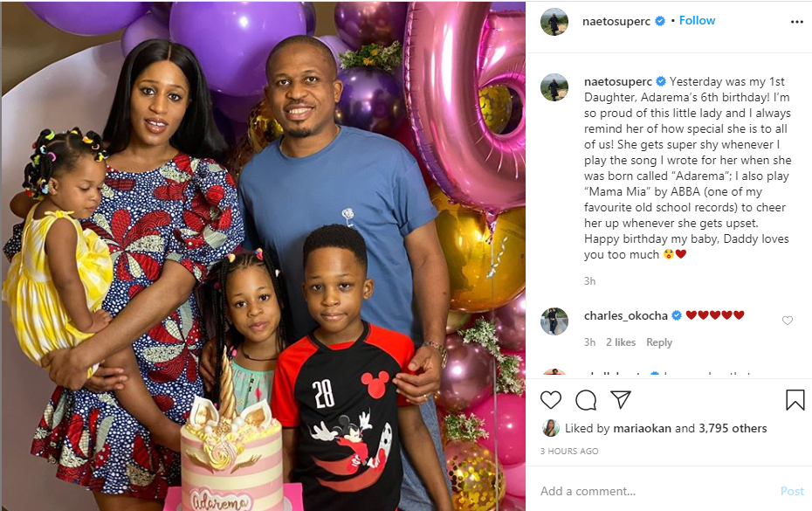Like the post with the heart icon
Viewport: 812px width, 511px height.
(550, 400)
